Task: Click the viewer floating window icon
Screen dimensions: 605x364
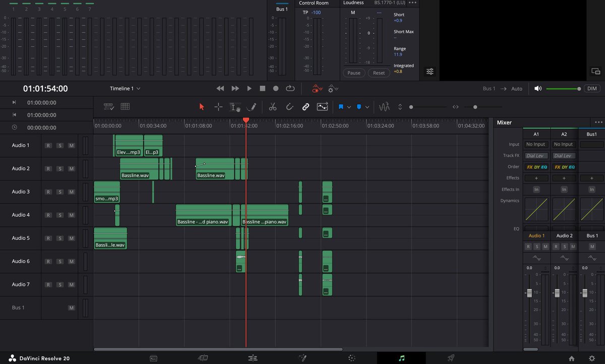Action: (x=595, y=72)
